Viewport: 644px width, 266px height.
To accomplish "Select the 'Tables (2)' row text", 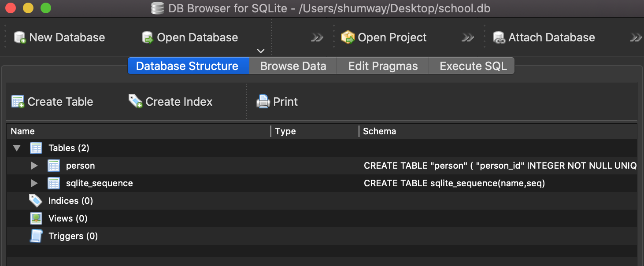I will coord(69,148).
